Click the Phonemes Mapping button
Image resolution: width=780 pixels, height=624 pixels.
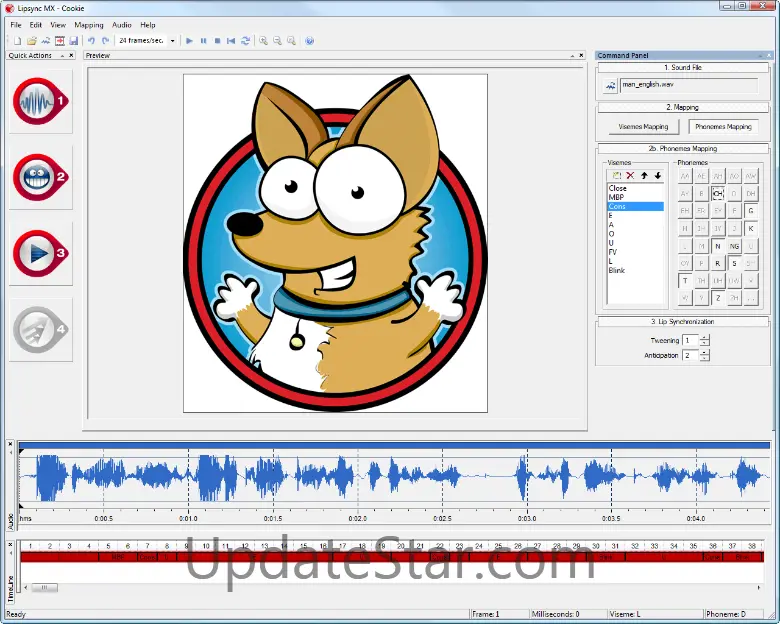723,127
